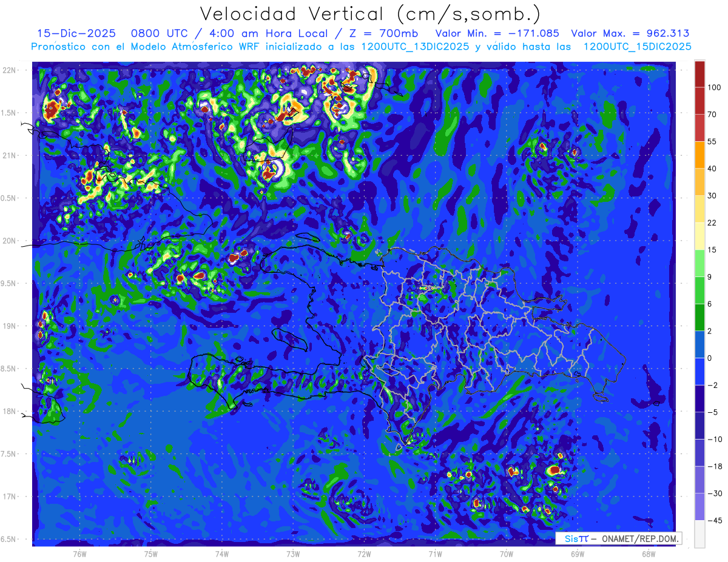728x562 pixels.
Task: Click the '19N' latitude label
Action: [10, 326]
